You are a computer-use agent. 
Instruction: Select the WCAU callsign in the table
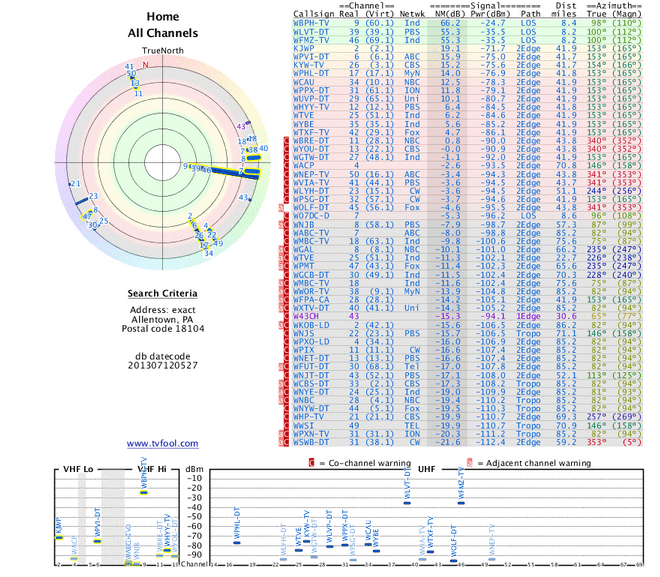coord(303,82)
